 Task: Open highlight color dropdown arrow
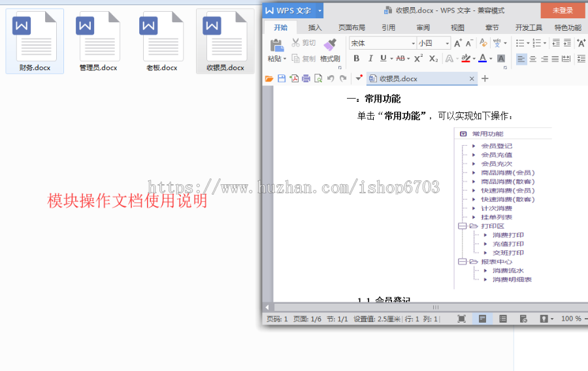474,59
